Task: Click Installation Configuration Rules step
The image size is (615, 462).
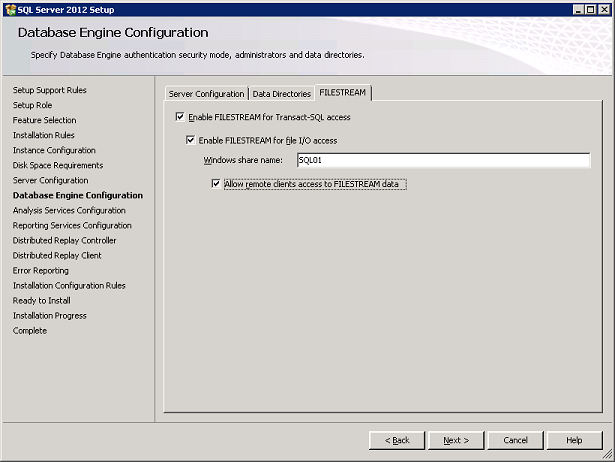Action: click(x=69, y=286)
